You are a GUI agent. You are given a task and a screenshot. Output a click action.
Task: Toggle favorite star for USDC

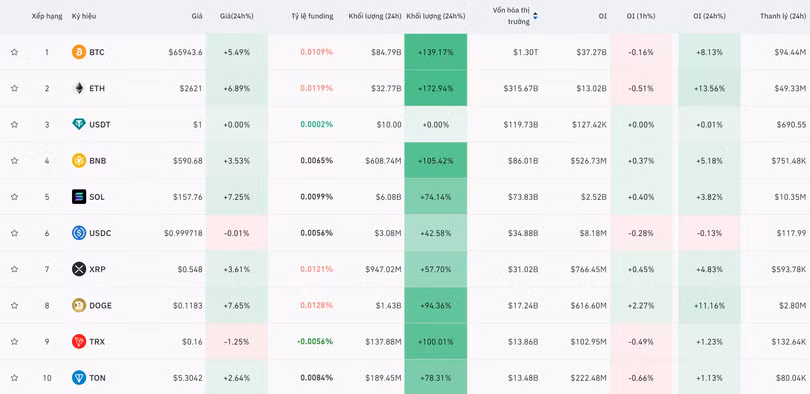click(14, 233)
